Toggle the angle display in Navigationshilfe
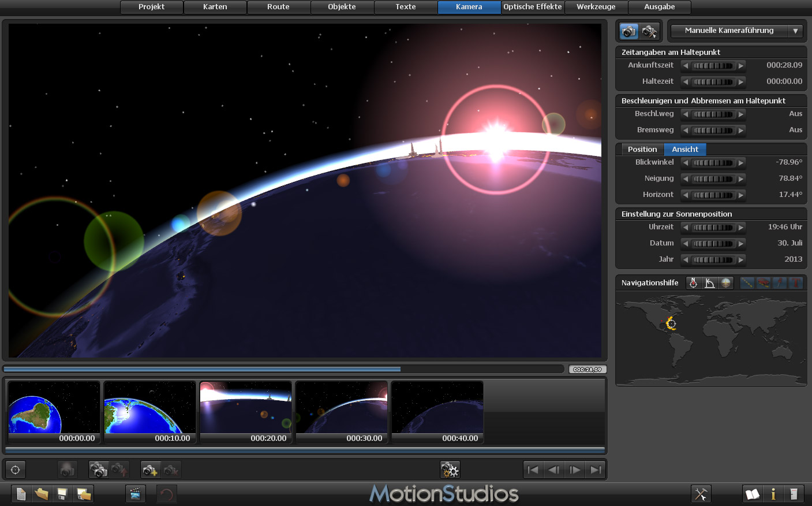This screenshot has width=812, height=506. [709, 282]
